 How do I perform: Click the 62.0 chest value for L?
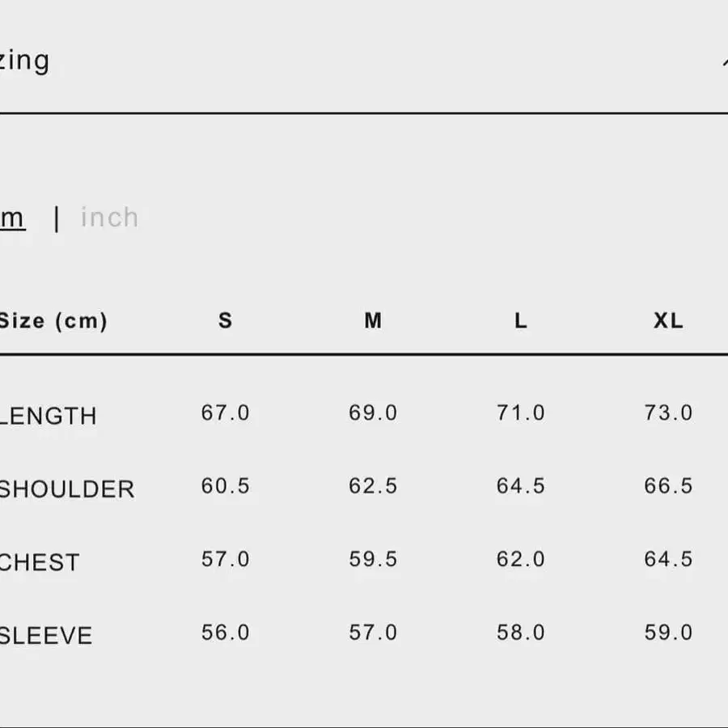[x=521, y=560]
